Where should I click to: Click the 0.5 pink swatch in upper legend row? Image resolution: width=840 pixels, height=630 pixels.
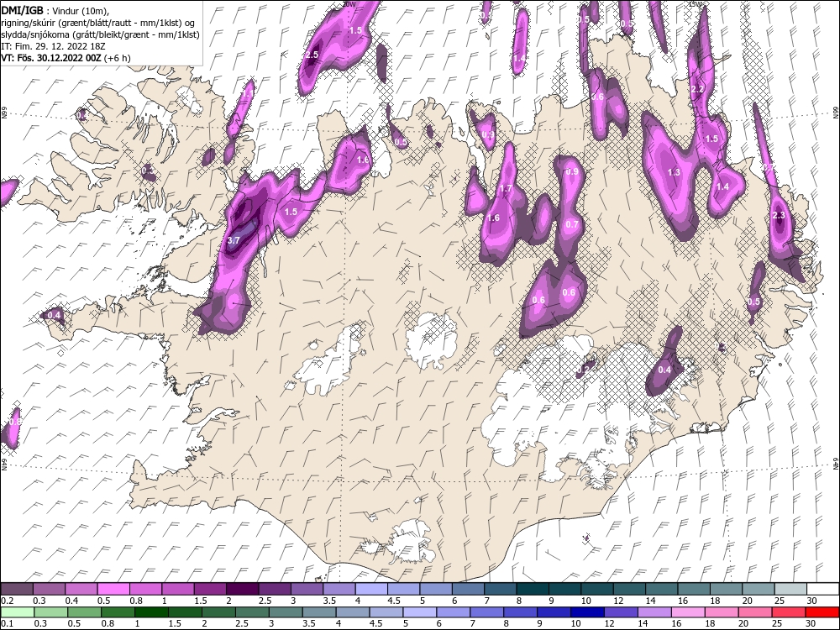pyautogui.click(x=113, y=590)
